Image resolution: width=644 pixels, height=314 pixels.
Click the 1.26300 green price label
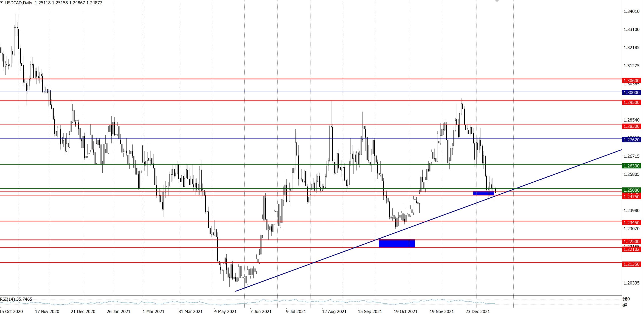(631, 166)
